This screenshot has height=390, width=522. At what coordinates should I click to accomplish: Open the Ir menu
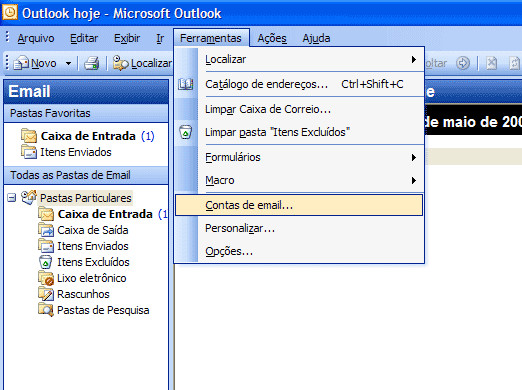coord(160,38)
